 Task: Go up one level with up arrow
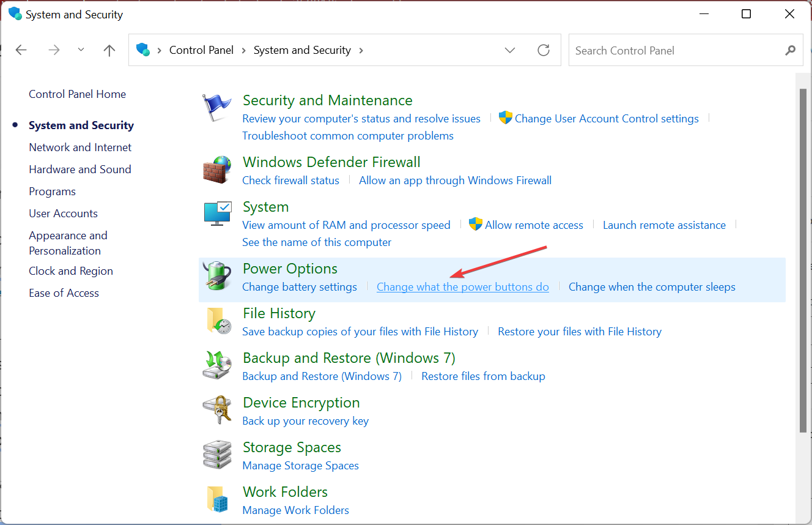[x=109, y=50]
